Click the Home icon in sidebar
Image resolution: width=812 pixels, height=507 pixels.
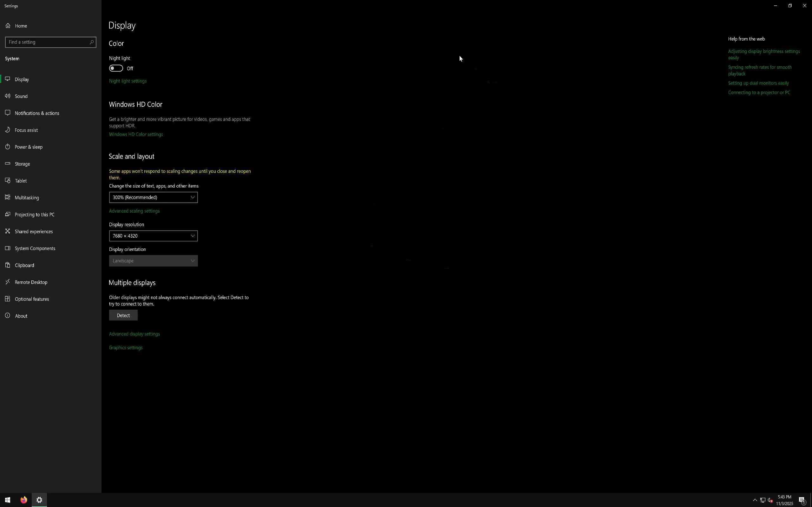click(x=8, y=26)
